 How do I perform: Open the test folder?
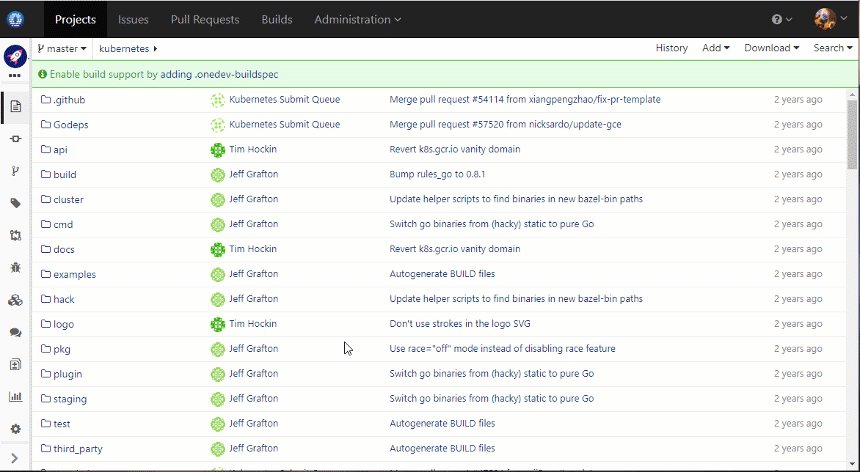click(x=61, y=424)
